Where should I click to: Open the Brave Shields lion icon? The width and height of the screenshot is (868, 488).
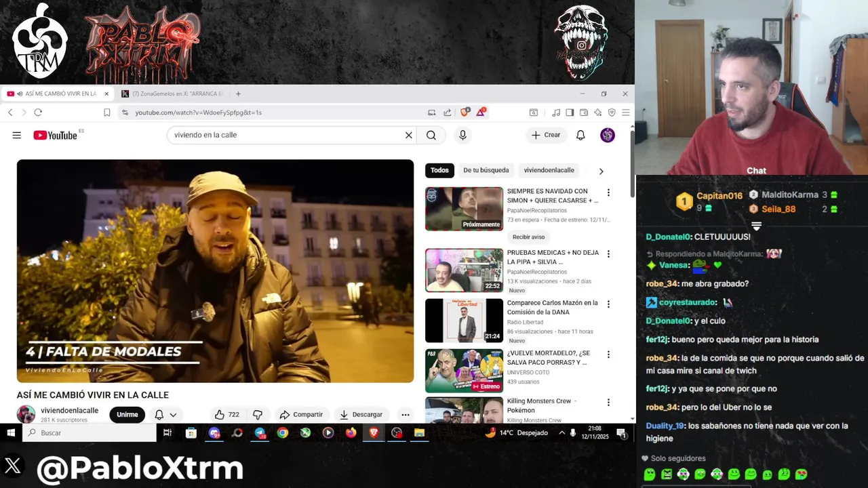[x=465, y=112]
